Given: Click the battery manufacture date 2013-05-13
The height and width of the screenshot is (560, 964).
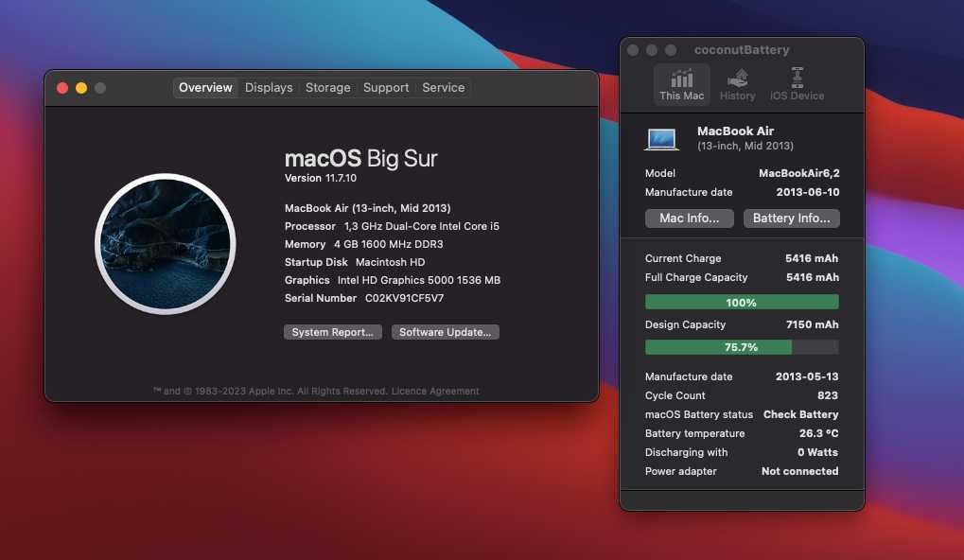Looking at the screenshot, I should pyautogui.click(x=807, y=376).
